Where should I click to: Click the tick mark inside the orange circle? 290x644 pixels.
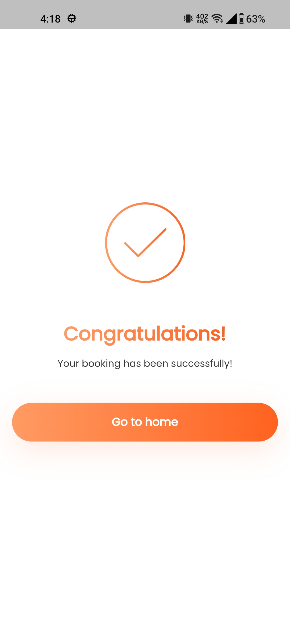point(145,243)
